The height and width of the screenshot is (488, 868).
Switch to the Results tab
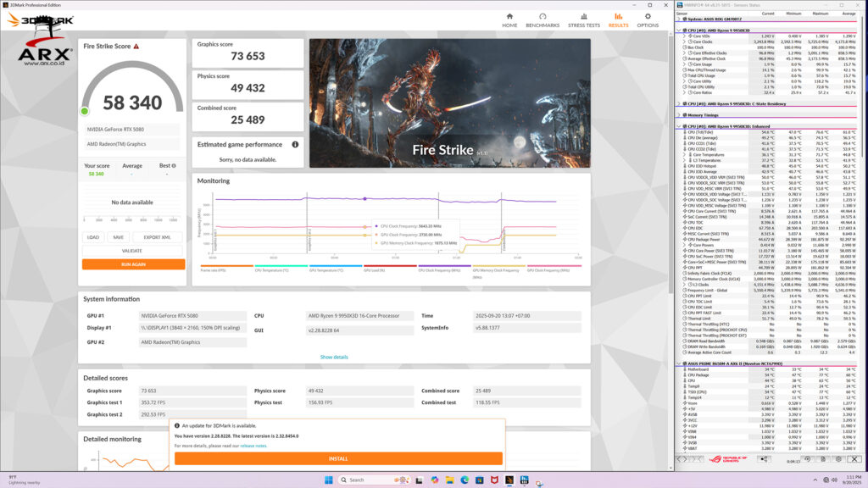[x=619, y=20]
